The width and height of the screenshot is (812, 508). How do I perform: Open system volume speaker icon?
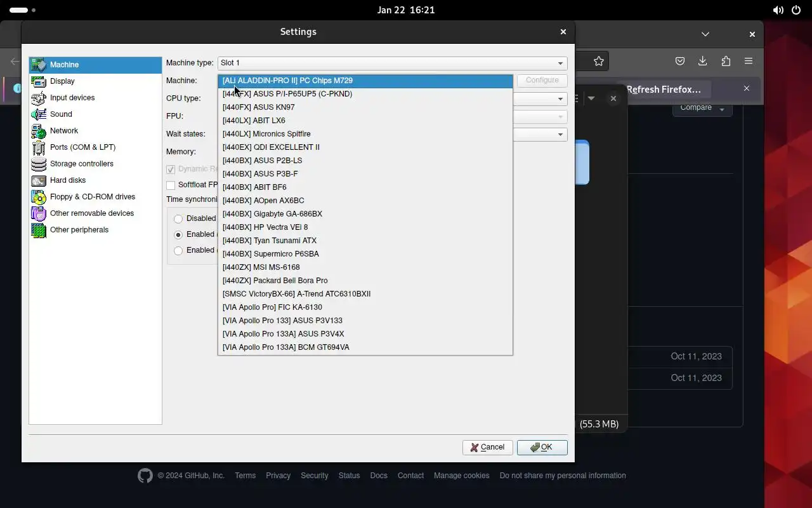coord(778,10)
